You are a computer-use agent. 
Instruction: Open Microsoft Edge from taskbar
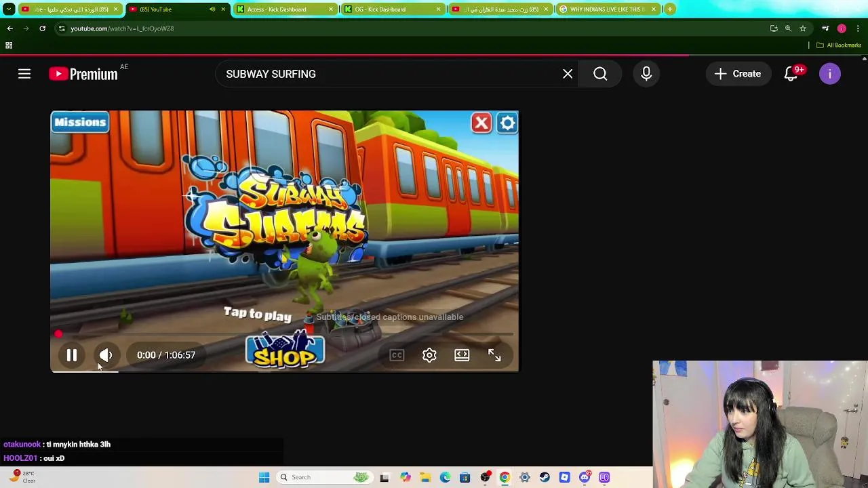pyautogui.click(x=445, y=477)
